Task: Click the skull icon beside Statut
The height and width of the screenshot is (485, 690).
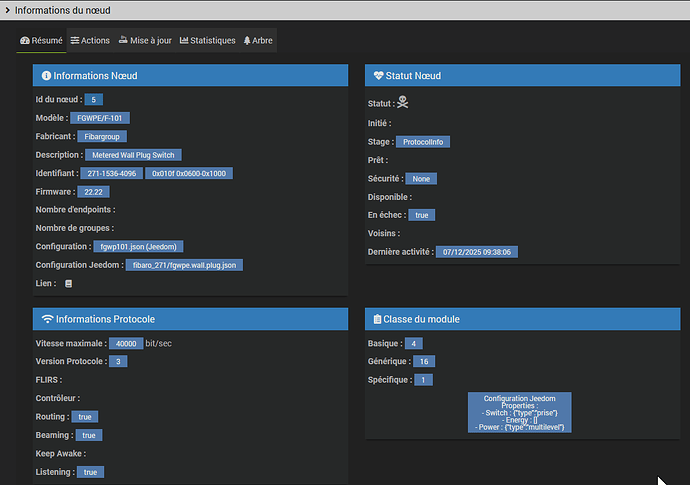Action: tap(402, 102)
